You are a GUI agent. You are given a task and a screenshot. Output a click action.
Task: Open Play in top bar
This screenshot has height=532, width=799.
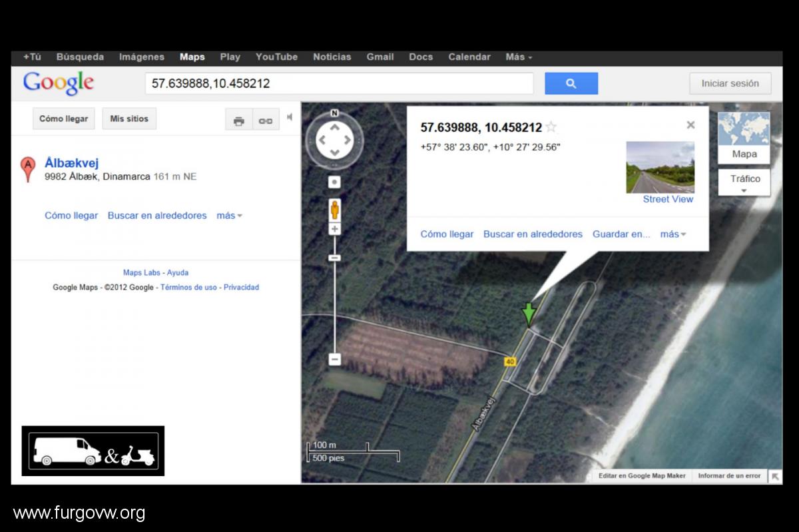coord(230,57)
